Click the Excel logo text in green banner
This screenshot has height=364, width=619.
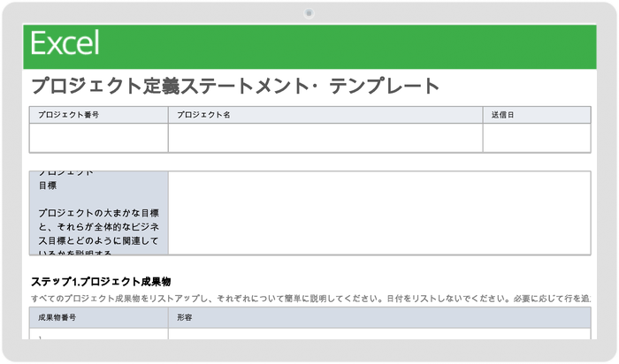(65, 42)
